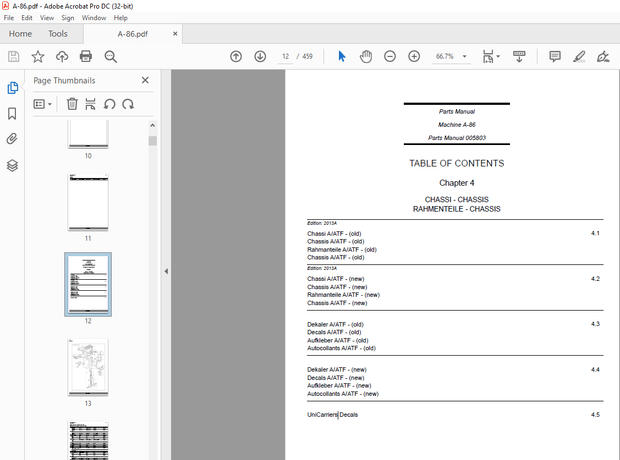Click the 'Dekaler A/ATF - (new)' entry
This screenshot has width=620, height=460.
point(337,370)
